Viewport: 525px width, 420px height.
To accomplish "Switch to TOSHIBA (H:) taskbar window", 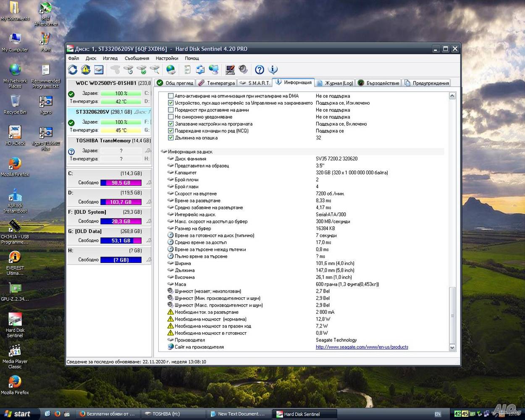I will 173,414.
